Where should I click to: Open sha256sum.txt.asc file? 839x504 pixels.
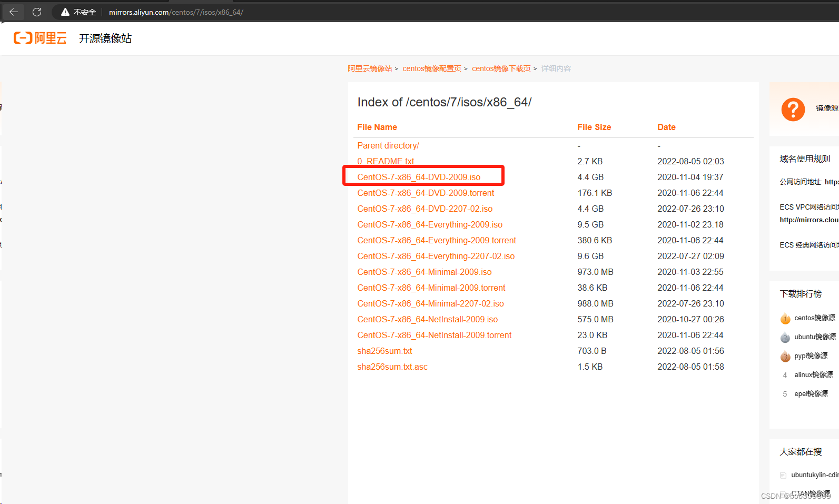[x=392, y=367]
